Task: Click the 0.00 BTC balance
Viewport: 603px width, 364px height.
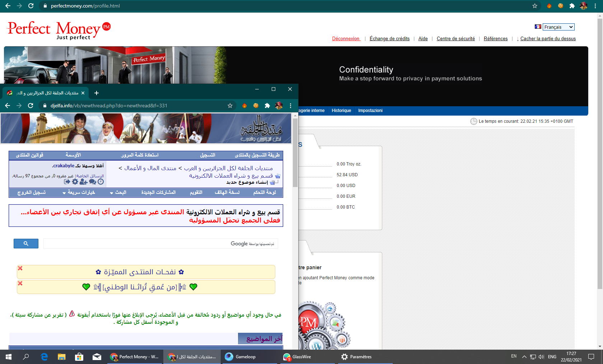Action: tap(346, 207)
